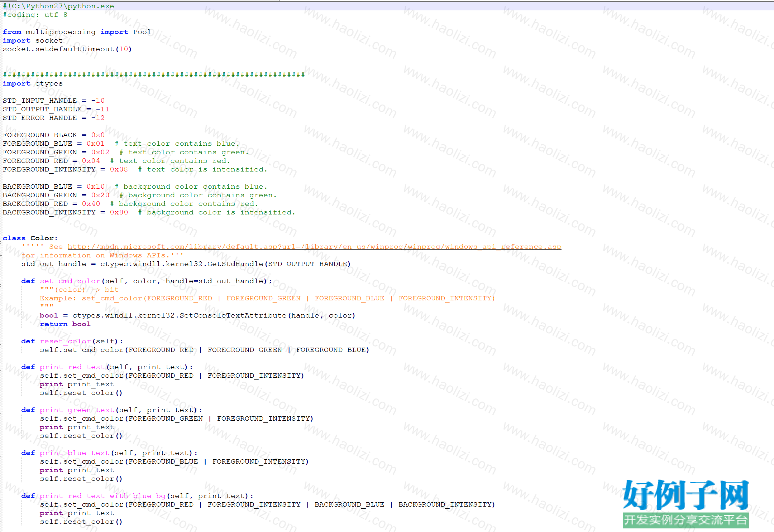Screen dimensions: 774x532
Task: Click the 'def set_cmd_color' function definition
Action: pos(147,281)
